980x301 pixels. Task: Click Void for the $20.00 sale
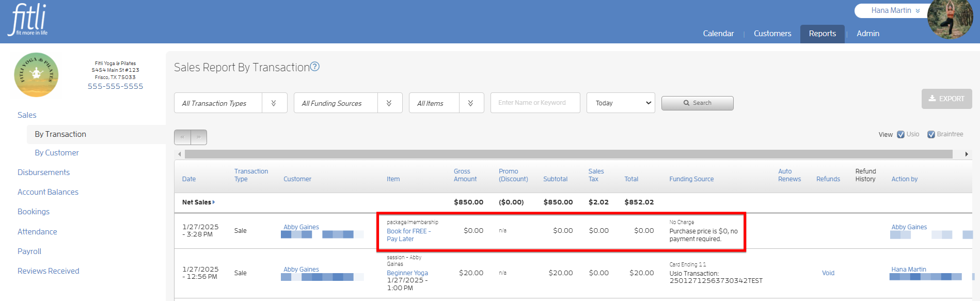pos(828,273)
